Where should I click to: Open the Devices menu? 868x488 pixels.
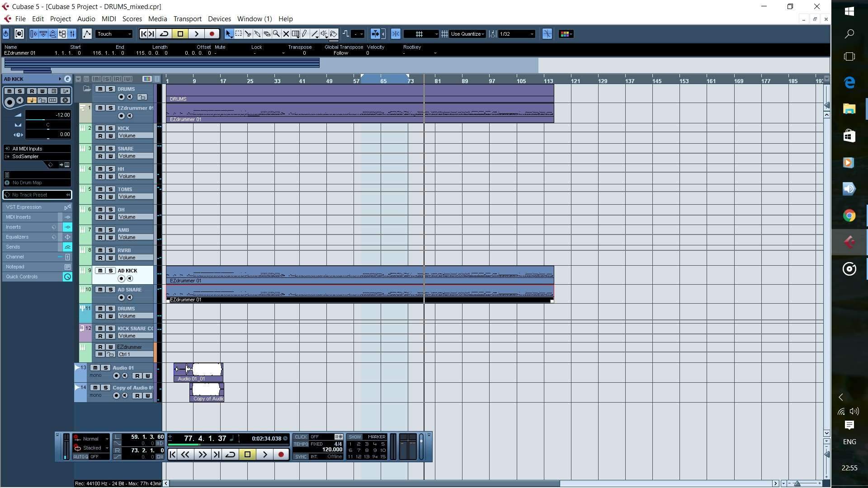219,19
